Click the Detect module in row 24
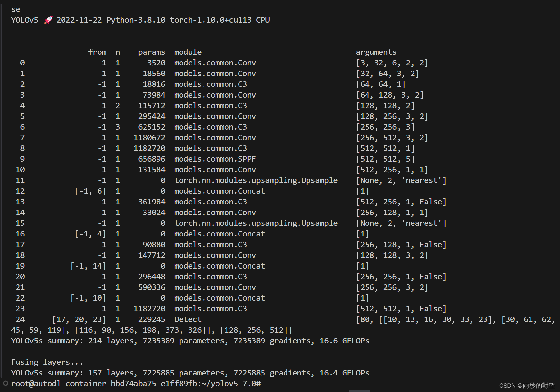This screenshot has height=392, width=560. tap(188, 319)
